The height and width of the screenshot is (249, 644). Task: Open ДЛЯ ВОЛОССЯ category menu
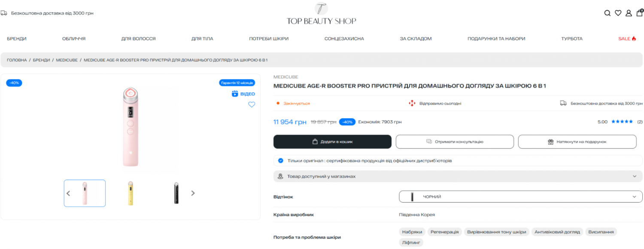pos(138,39)
